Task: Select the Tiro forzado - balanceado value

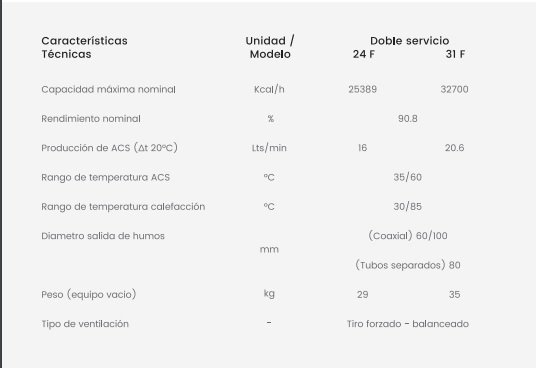Action: coord(408,324)
